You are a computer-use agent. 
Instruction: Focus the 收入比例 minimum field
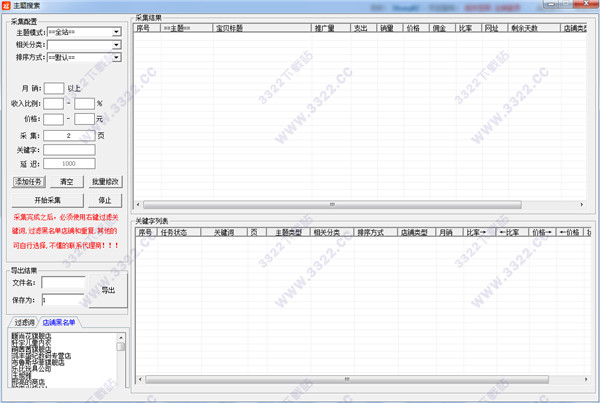point(54,104)
